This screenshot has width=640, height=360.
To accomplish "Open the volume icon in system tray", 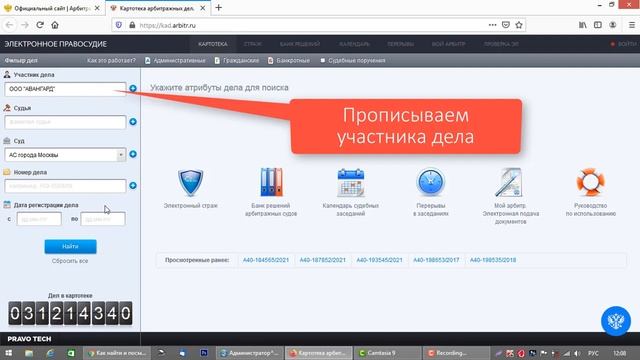I will coord(577,353).
